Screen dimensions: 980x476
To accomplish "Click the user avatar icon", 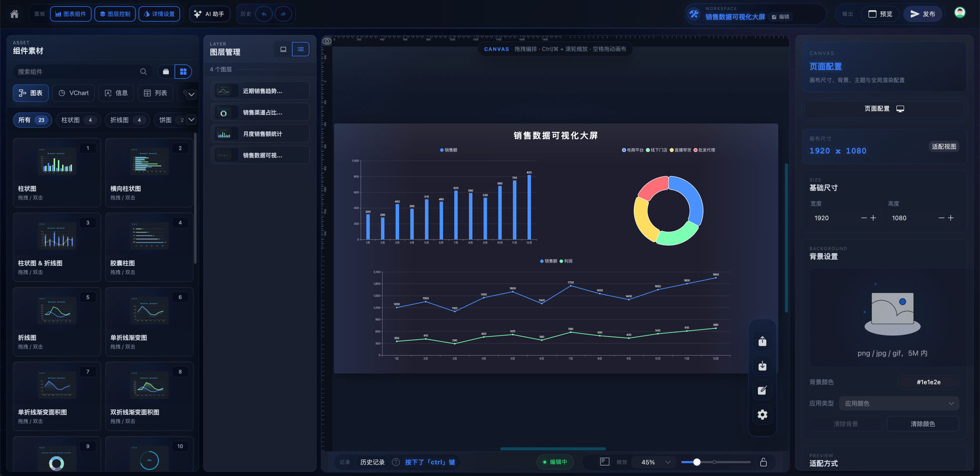I will (x=960, y=13).
